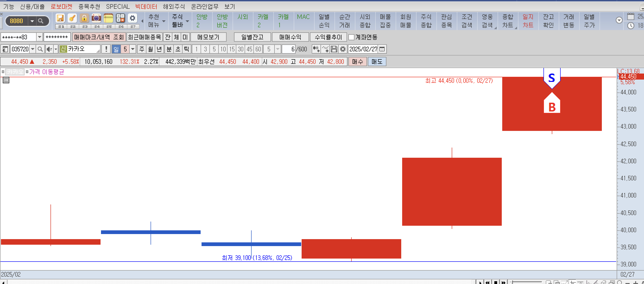Click the B buy marker on chart
The height and width of the screenshot is (284, 644).
click(552, 103)
